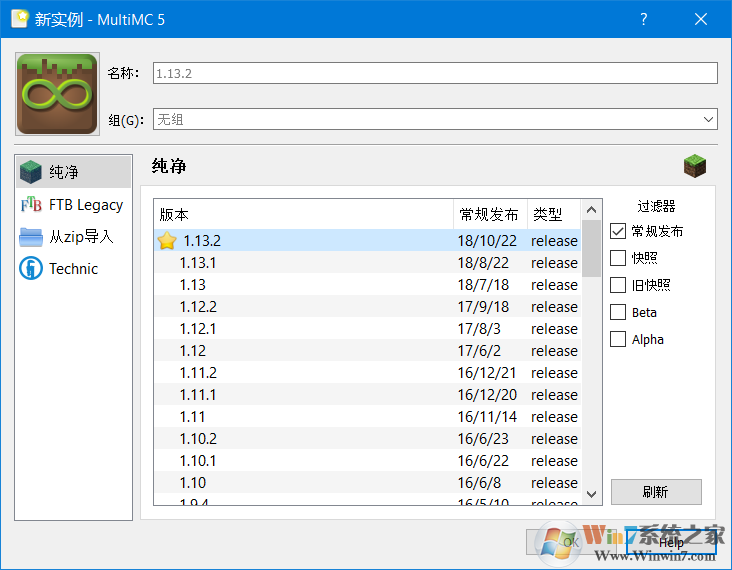Click the grass block icon beside 纯净 header

tap(694, 165)
